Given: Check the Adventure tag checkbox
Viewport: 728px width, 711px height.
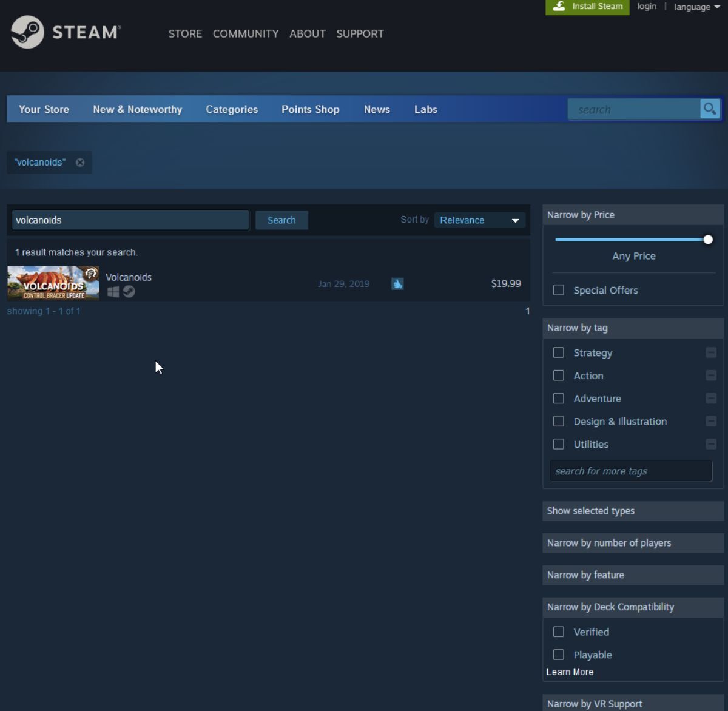Looking at the screenshot, I should tap(559, 399).
